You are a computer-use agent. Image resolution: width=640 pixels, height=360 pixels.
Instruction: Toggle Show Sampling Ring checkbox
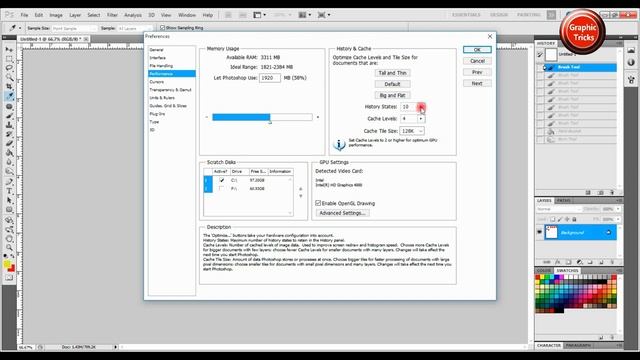pos(162,28)
